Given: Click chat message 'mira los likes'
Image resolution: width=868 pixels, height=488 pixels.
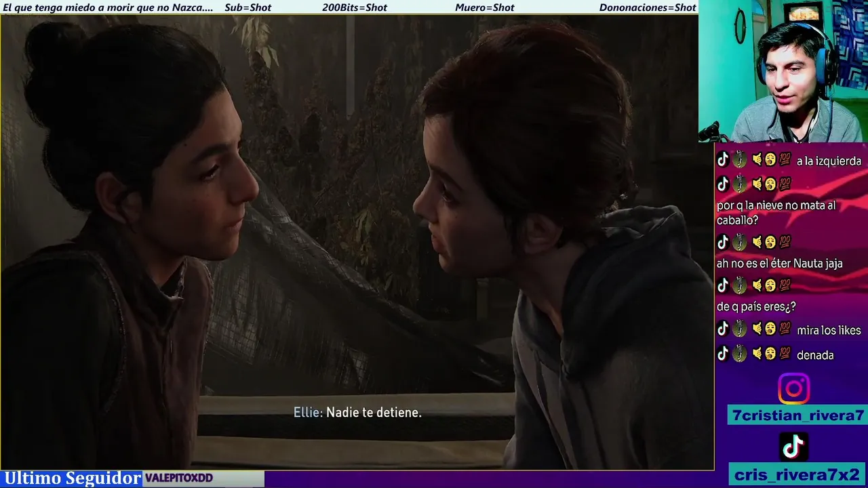Looking at the screenshot, I should [x=829, y=330].
